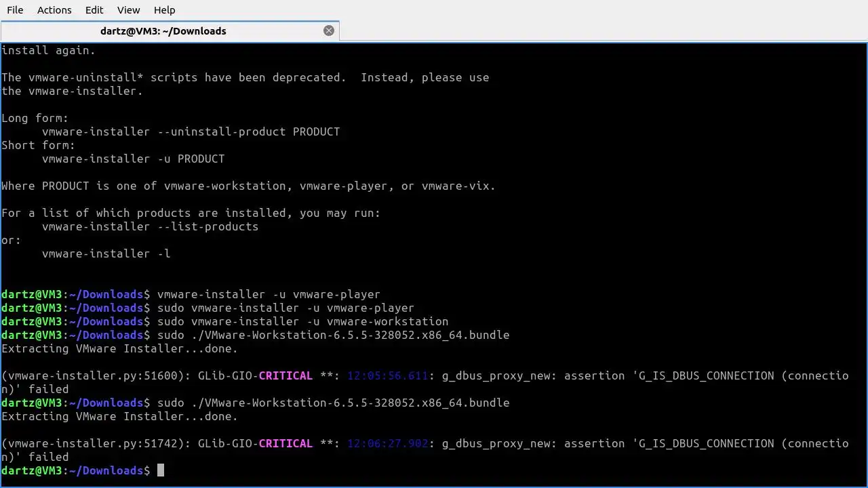The height and width of the screenshot is (488, 868).
Task: Click the 'vmware-installer -l' line
Action: pyautogui.click(x=106, y=253)
